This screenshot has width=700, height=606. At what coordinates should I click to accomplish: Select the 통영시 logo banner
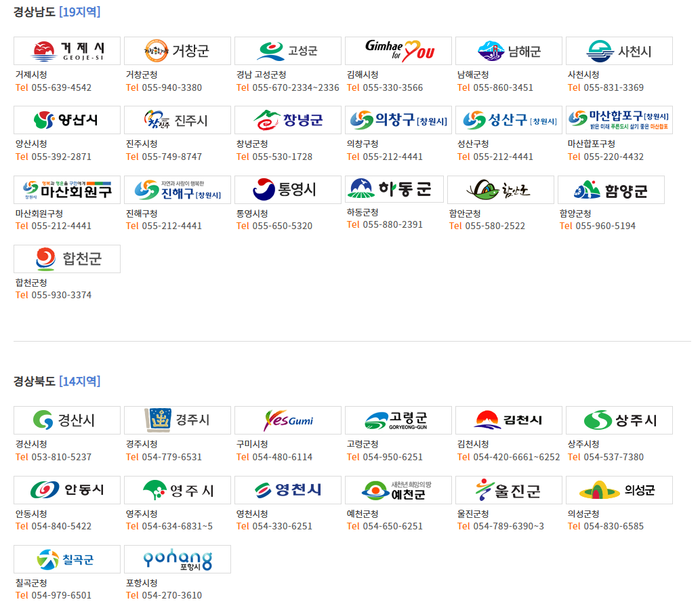[x=288, y=190]
